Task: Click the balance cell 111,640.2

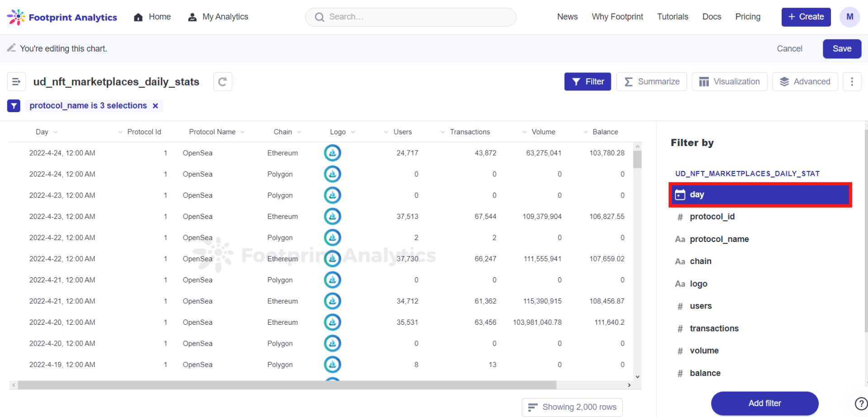Action: click(609, 322)
